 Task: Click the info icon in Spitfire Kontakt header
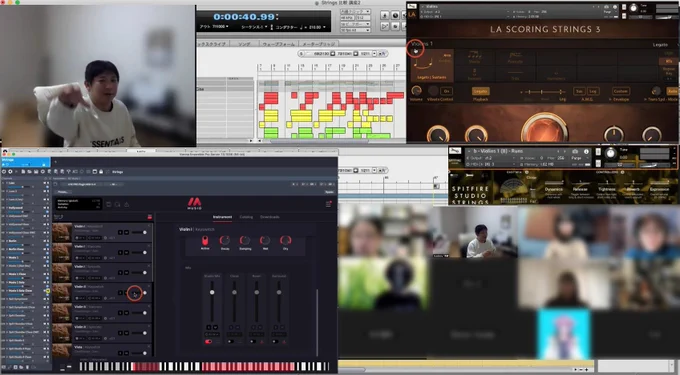(x=586, y=151)
